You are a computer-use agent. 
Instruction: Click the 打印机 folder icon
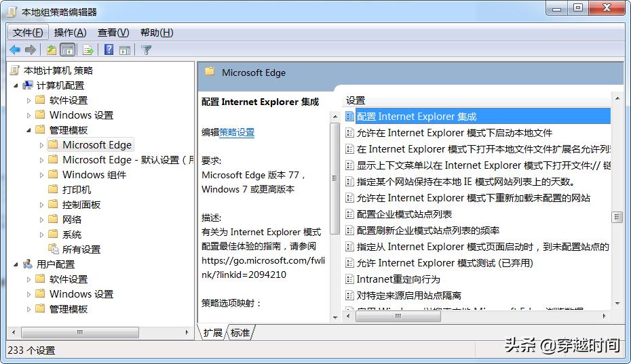(53, 189)
